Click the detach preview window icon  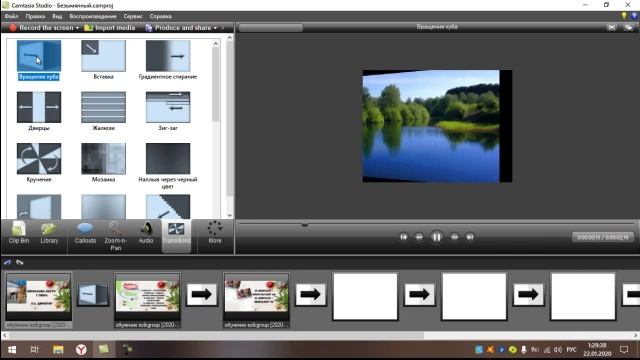629,27
